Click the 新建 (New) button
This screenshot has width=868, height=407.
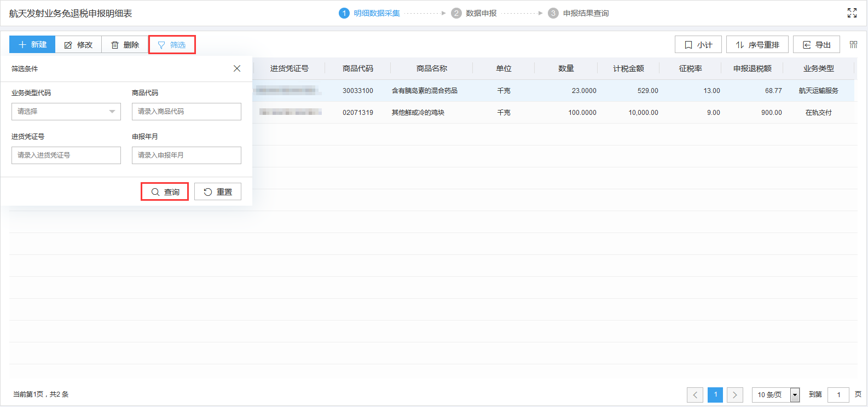32,45
